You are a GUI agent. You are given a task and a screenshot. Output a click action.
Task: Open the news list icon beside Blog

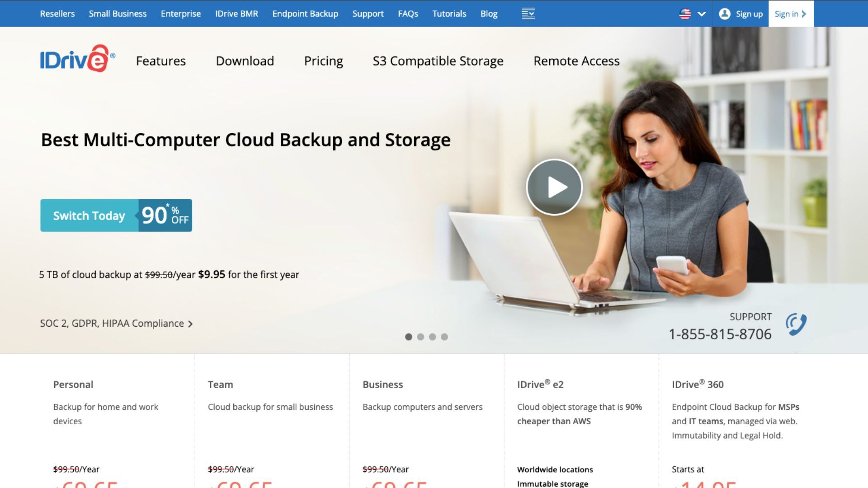[x=528, y=14]
